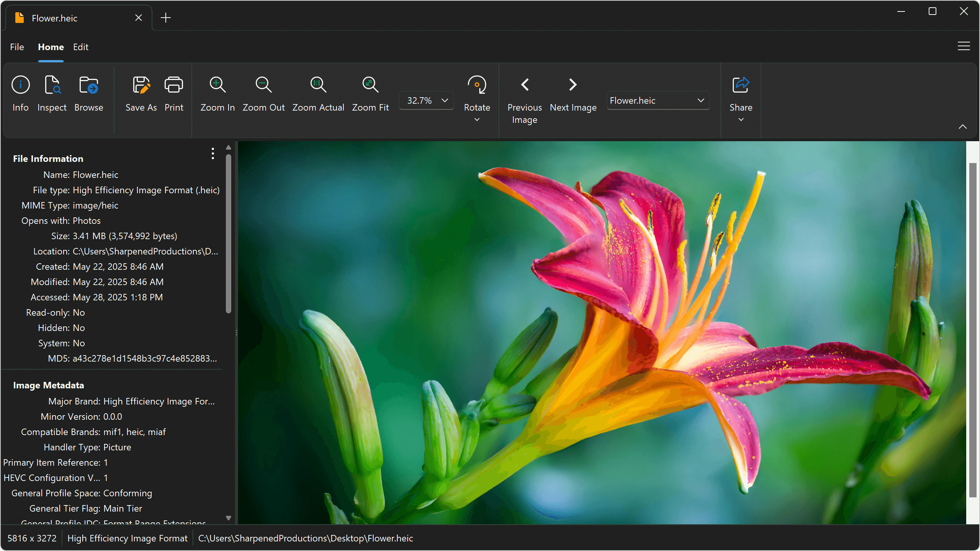Print the current image

[173, 94]
